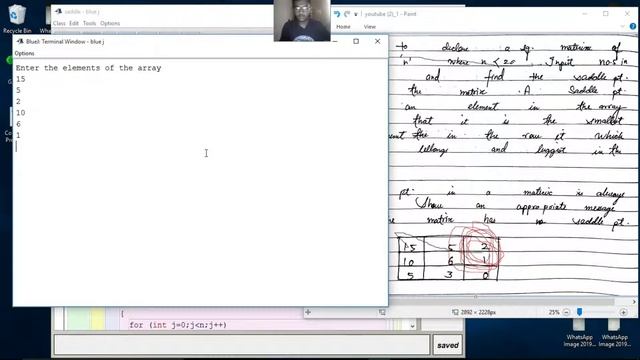Click the terminal line showing 15
The height and width of the screenshot is (360, 640).
(21, 79)
